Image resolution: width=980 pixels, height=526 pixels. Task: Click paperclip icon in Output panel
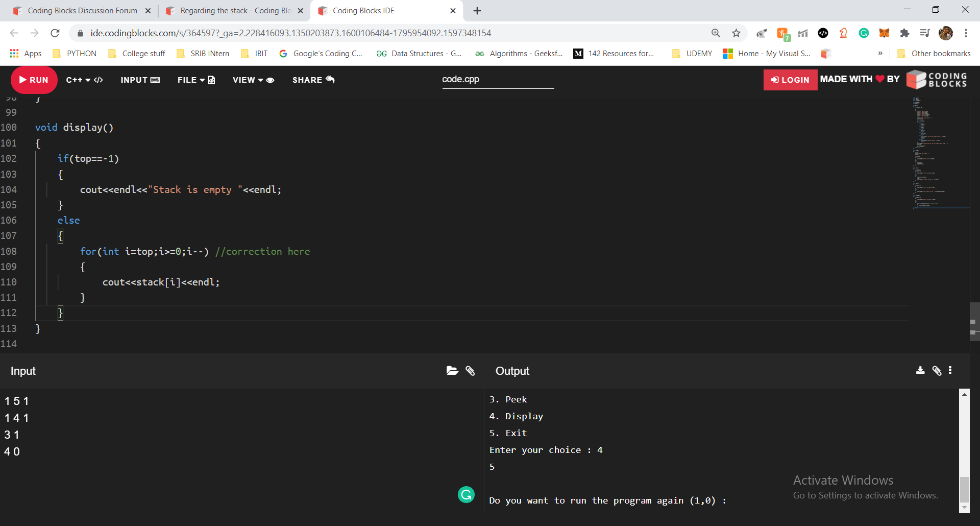click(x=937, y=371)
